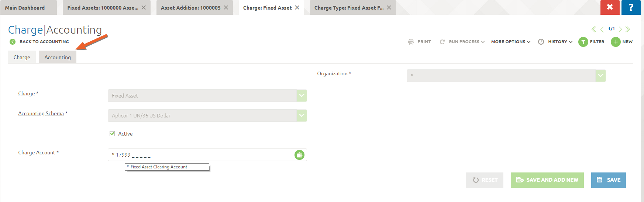Click the Print icon

tap(411, 42)
